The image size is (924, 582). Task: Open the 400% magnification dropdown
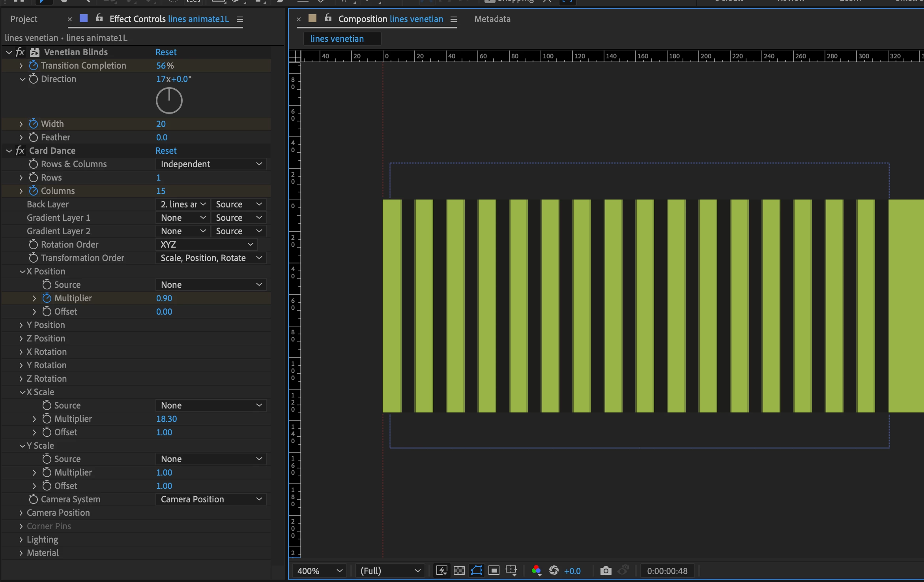click(x=319, y=571)
